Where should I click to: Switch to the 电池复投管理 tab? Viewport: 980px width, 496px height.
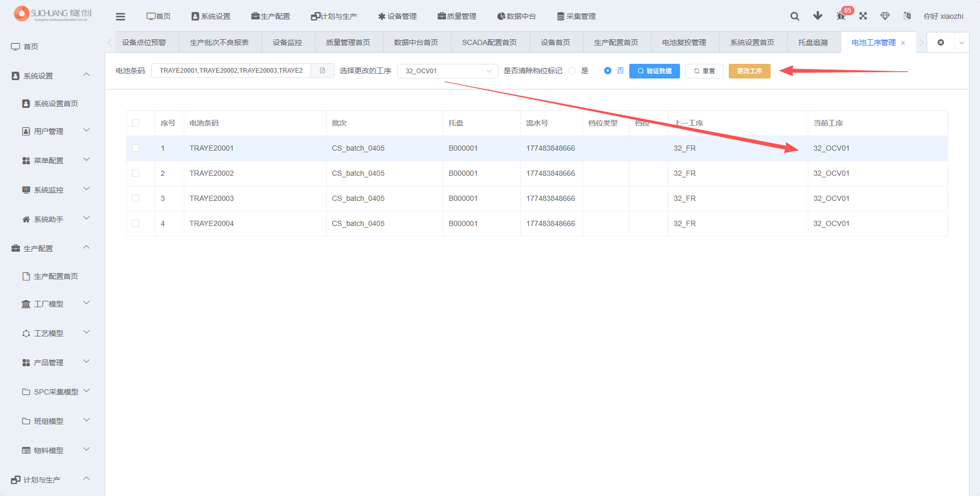click(x=684, y=42)
